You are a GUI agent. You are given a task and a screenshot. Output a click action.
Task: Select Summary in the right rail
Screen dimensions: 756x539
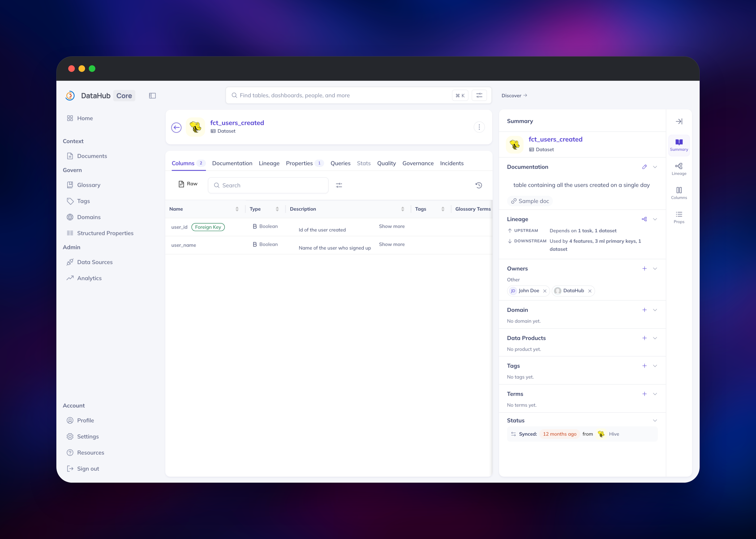coord(679,145)
